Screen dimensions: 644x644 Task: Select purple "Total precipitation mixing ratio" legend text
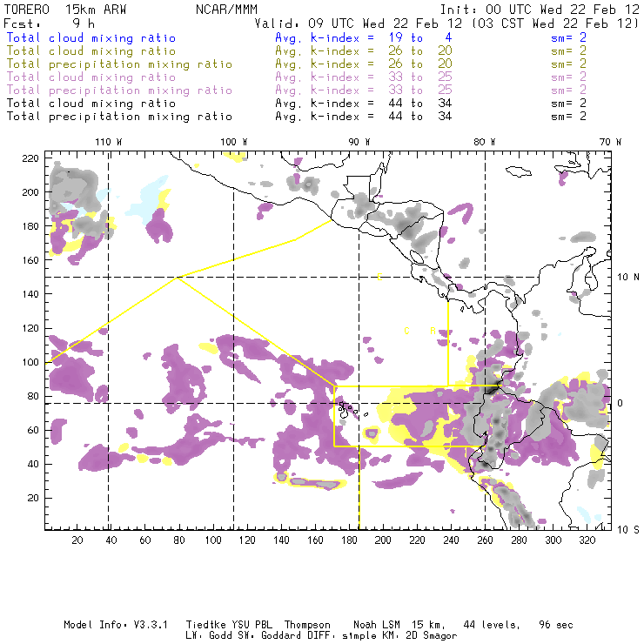pyautogui.click(x=119, y=91)
